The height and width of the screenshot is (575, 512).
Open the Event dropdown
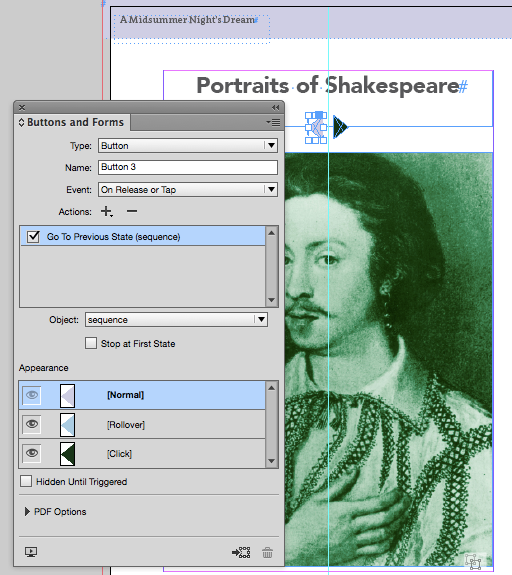[188, 190]
